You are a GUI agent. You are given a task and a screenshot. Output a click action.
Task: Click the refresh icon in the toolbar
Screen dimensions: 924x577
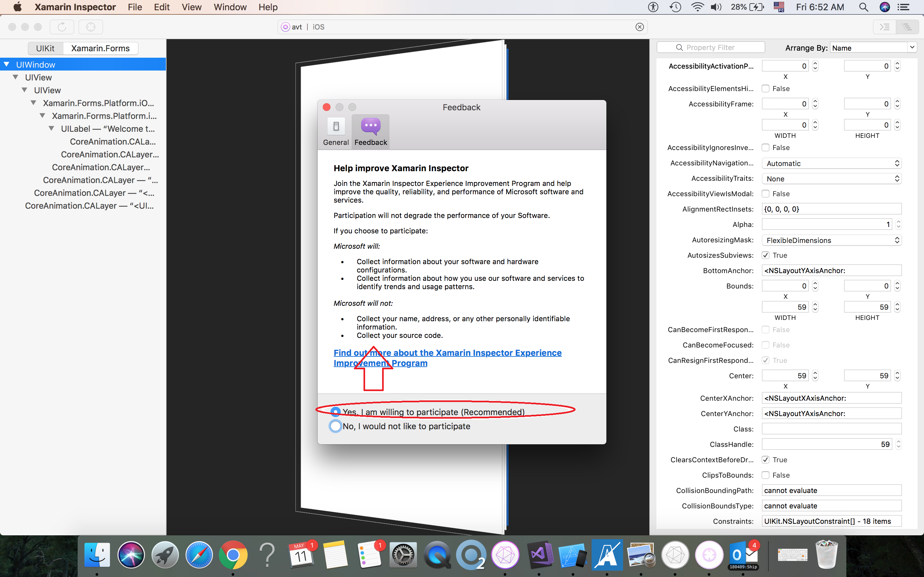coord(62,27)
